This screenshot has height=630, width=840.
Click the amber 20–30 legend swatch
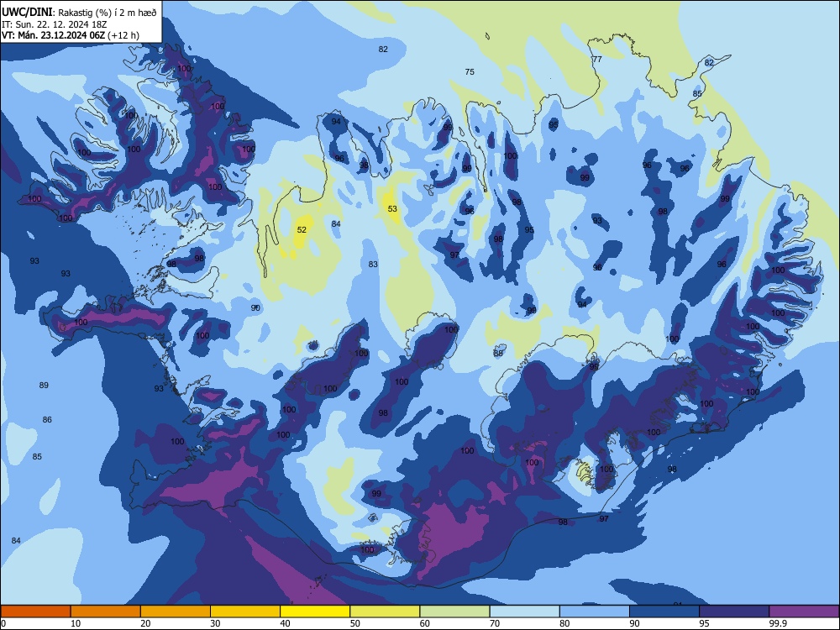(x=176, y=612)
